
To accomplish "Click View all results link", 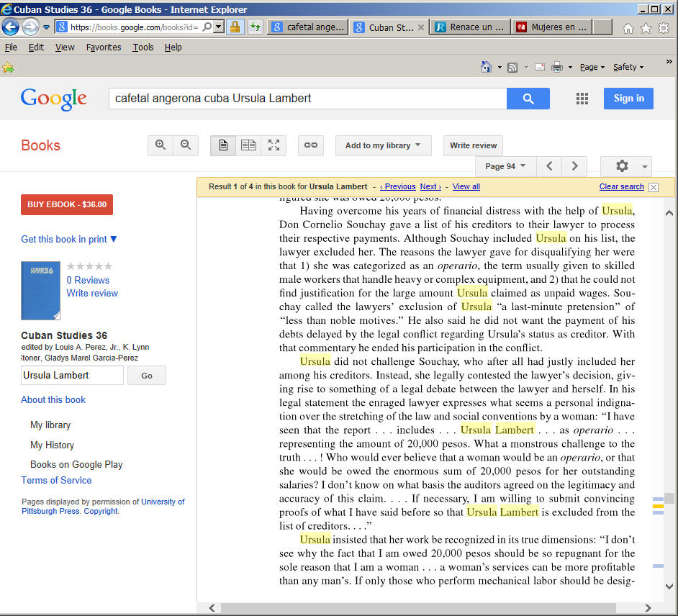I will (x=466, y=186).
